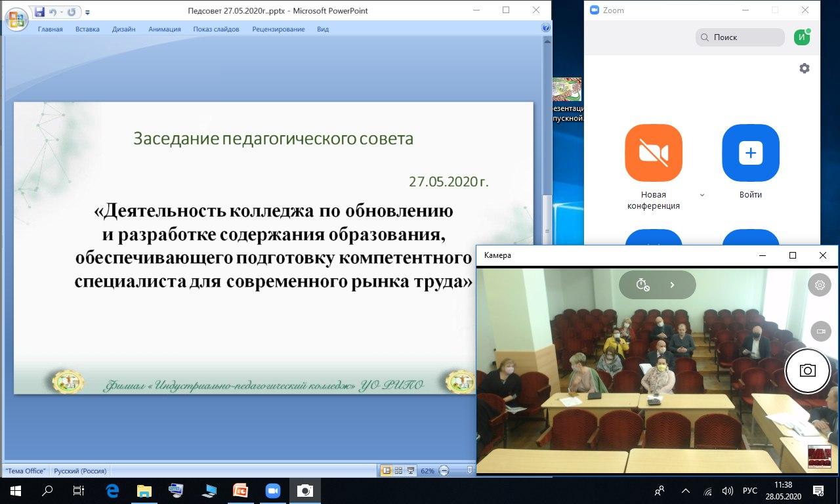Image resolution: width=840 pixels, height=504 pixels.
Task: Take a photo with the camera shutter button
Action: [807, 371]
